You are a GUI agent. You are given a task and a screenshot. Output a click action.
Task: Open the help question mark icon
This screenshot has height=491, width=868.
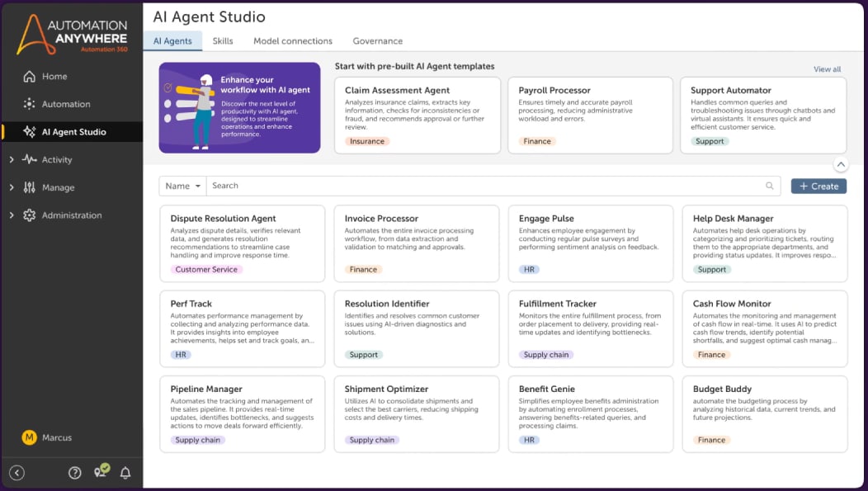(x=75, y=473)
